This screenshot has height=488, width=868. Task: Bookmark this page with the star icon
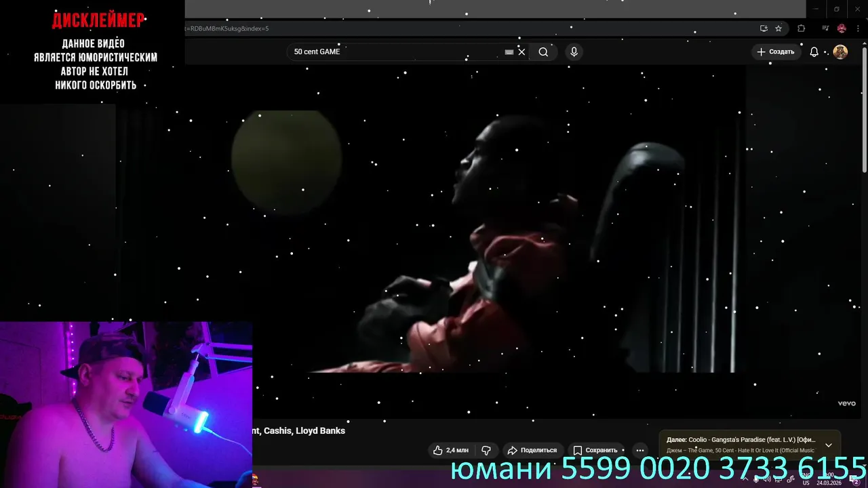pyautogui.click(x=778, y=28)
